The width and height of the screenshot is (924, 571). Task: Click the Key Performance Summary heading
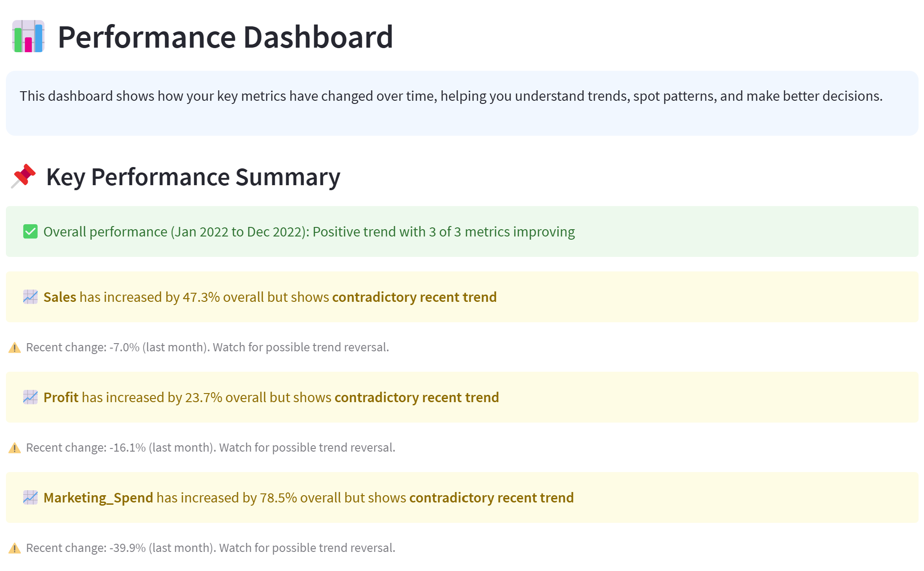click(x=193, y=177)
